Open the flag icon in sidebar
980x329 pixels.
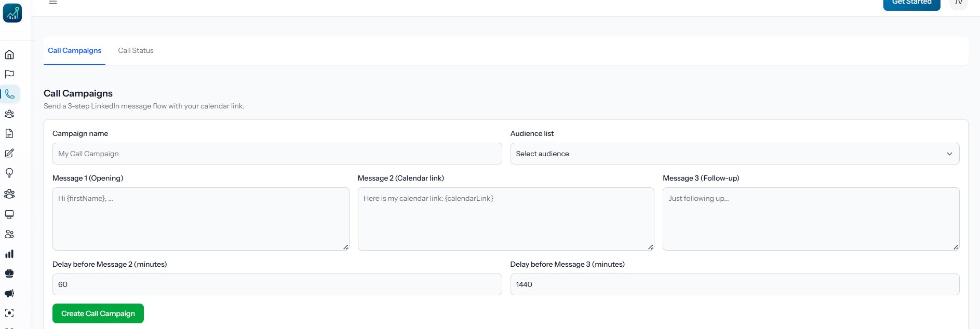tap(9, 74)
